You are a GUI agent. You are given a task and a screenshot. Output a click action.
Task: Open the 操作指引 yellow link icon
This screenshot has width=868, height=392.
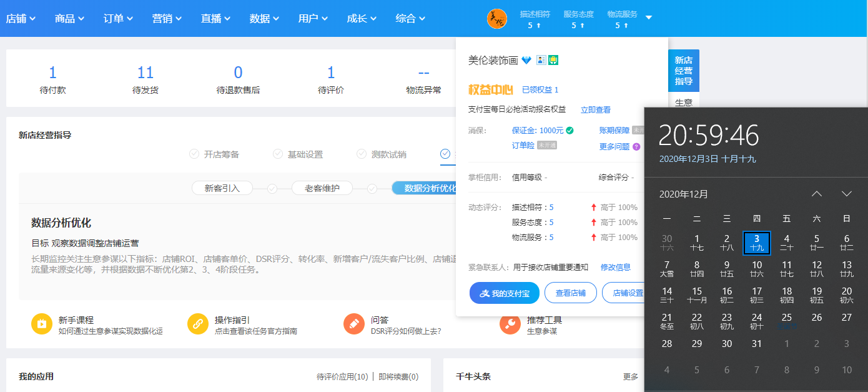pos(197,324)
